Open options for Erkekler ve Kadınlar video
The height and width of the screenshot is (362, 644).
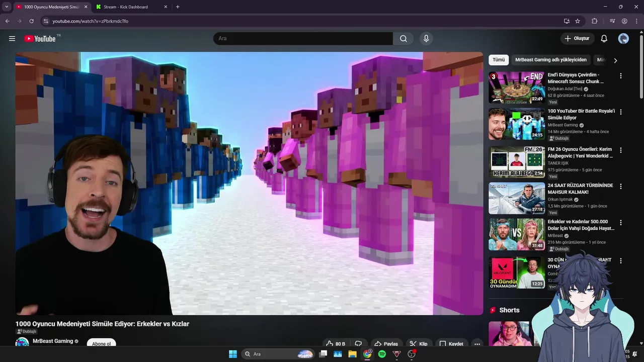[621, 223]
